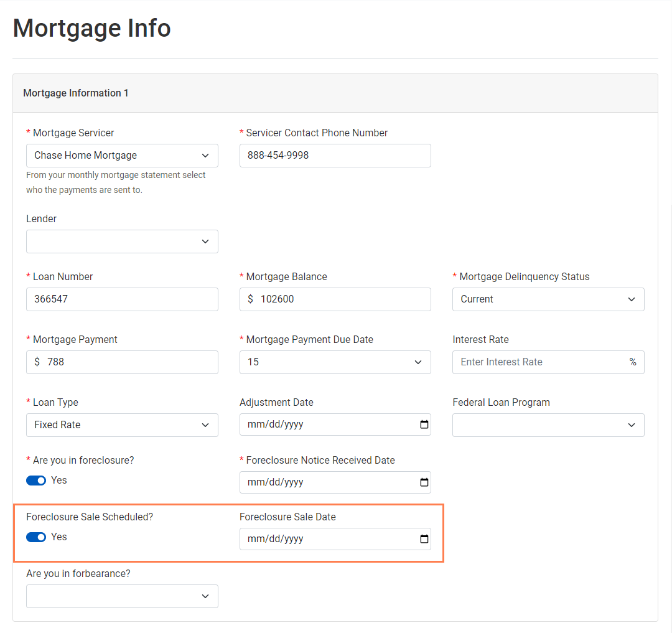Viewport: 672px width, 633px height.
Task: Click inside the Interest Rate field
Action: click(x=535, y=362)
